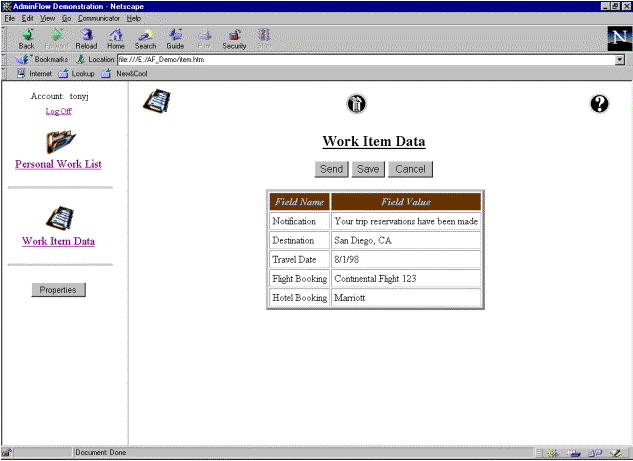Viewport: 633px width, 461px height.
Task: Reload the current page
Action: [86, 38]
